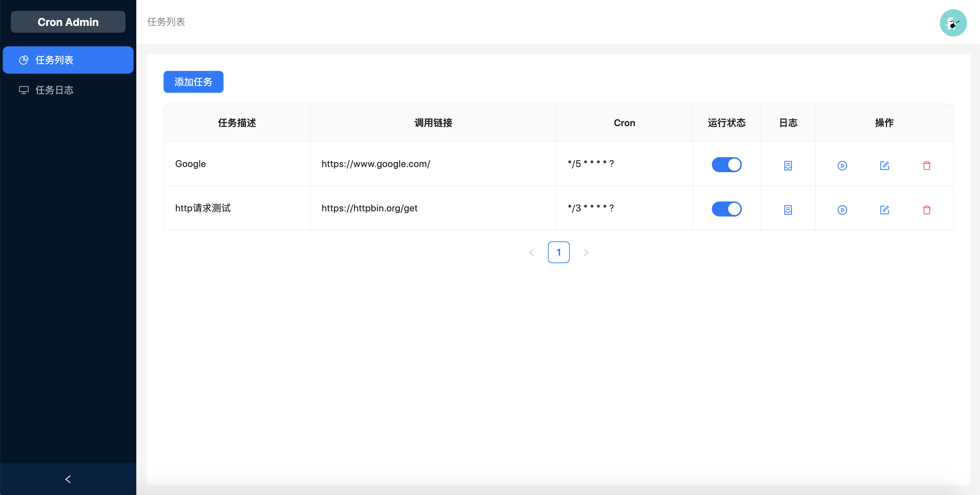
Task: Click the previous page left arrow
Action: pyautogui.click(x=531, y=252)
